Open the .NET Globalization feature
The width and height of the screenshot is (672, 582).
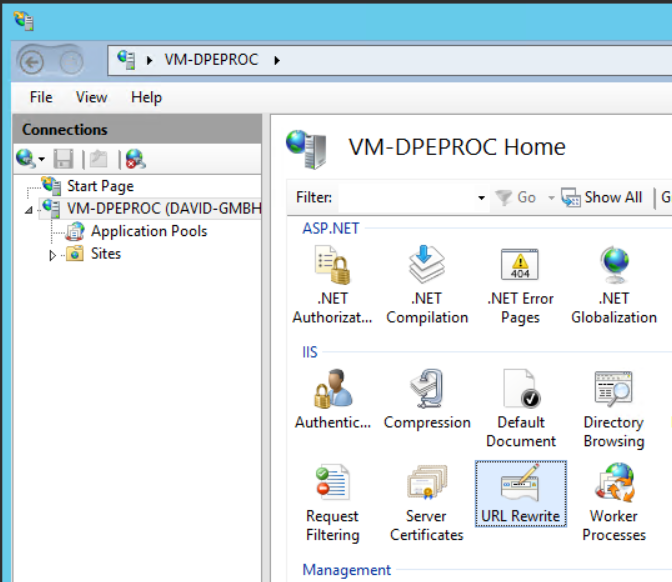[x=613, y=285]
